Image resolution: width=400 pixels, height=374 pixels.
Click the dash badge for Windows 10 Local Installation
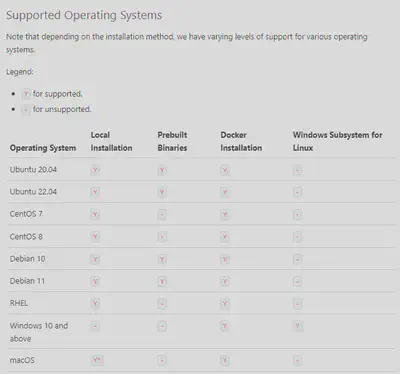point(95,326)
